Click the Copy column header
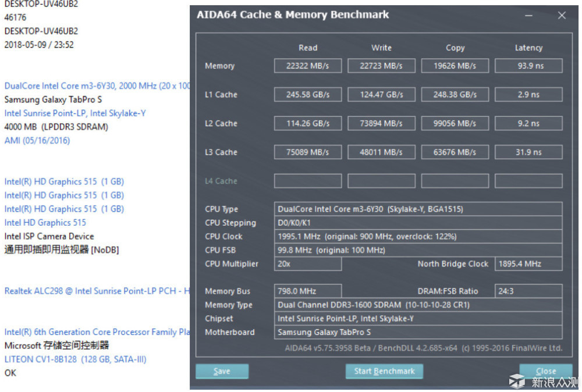The height and width of the screenshot is (392, 582). [455, 48]
